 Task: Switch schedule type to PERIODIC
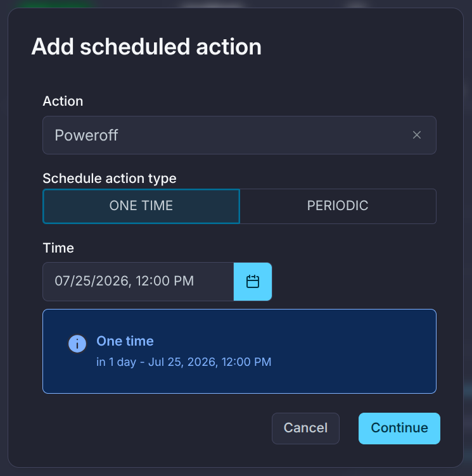pos(338,206)
